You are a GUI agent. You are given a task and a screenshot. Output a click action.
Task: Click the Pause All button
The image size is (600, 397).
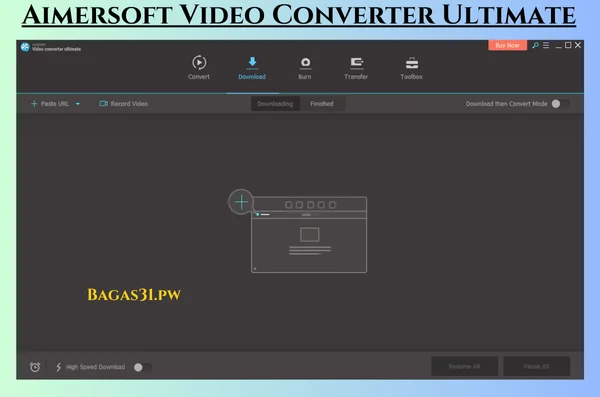536,366
